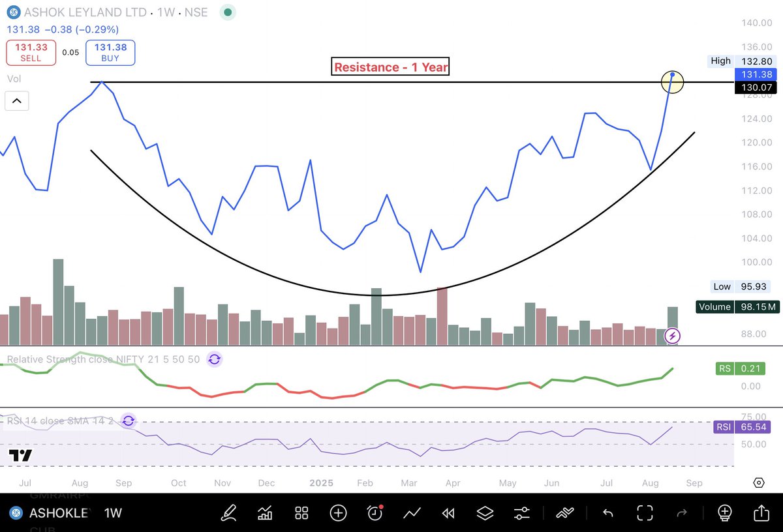Click the 131.38 BUY button
Viewport: 783px width, 532px height.
(x=110, y=53)
